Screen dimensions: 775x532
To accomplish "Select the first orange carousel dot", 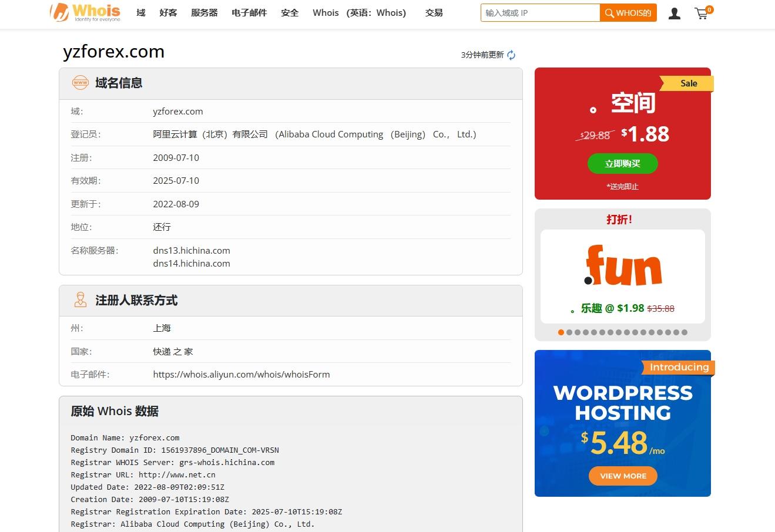I will pyautogui.click(x=561, y=332).
